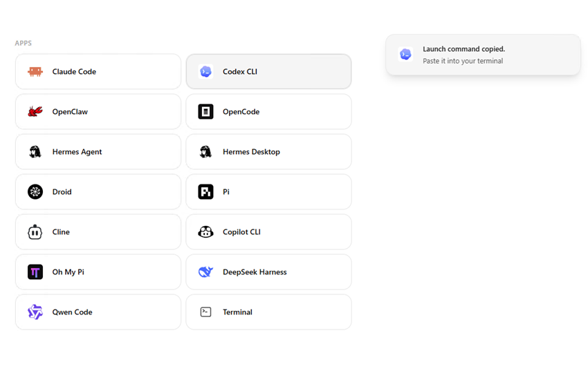Image resolution: width=588 pixels, height=371 pixels.
Task: Click the Cline name text
Action: click(61, 231)
